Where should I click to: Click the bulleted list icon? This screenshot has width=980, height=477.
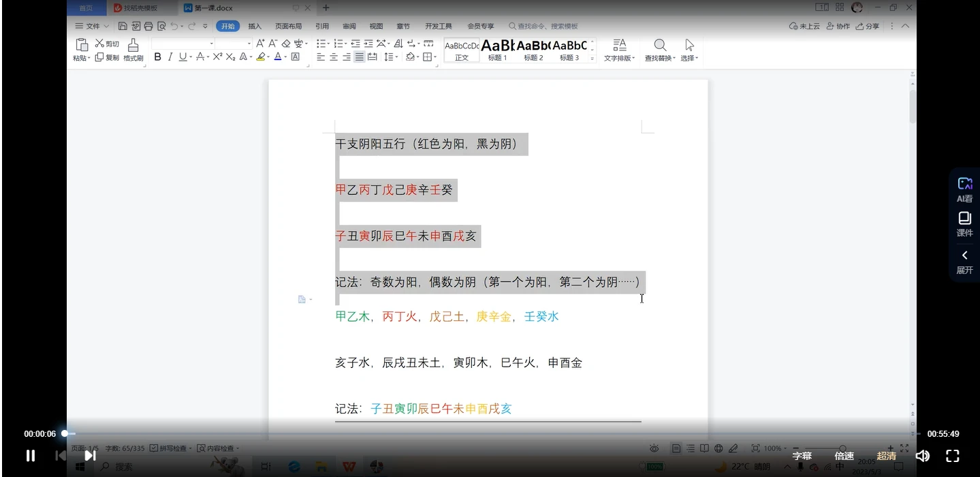point(321,44)
